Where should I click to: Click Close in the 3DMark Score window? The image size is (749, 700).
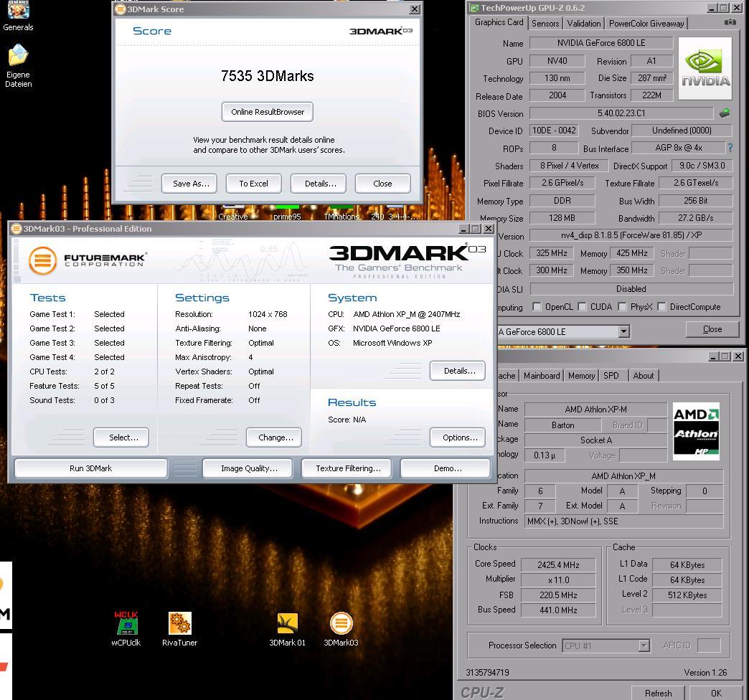point(382,184)
